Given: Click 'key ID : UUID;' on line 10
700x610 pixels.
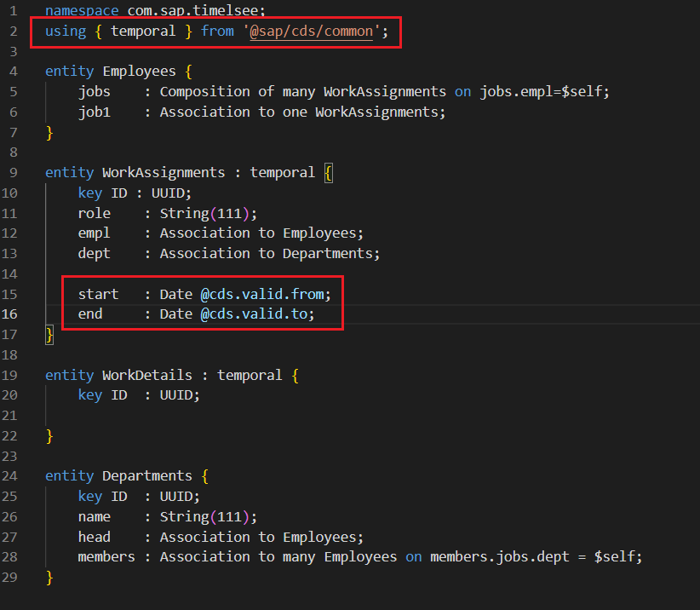Looking at the screenshot, I should (x=135, y=193).
